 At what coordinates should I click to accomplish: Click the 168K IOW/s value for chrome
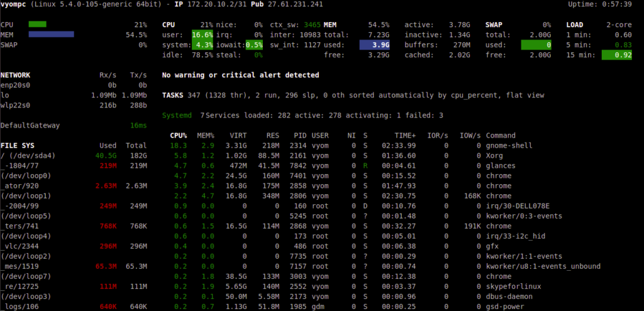coord(472,195)
